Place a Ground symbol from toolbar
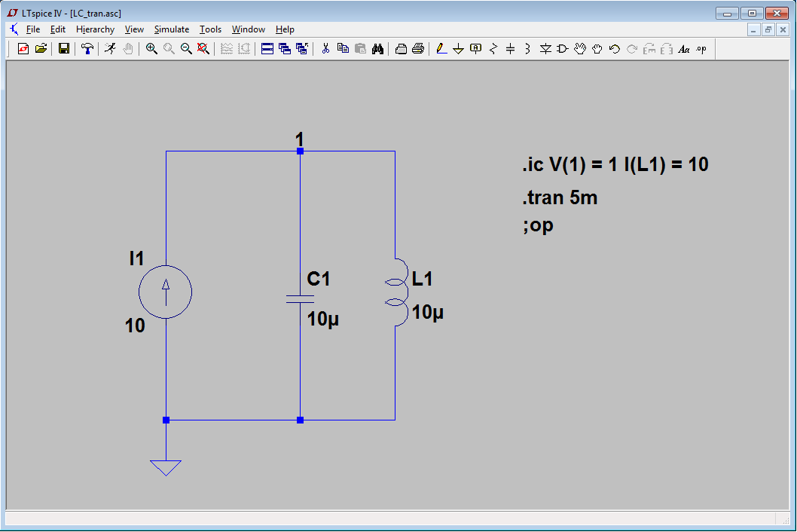The height and width of the screenshot is (532, 797). pos(458,49)
